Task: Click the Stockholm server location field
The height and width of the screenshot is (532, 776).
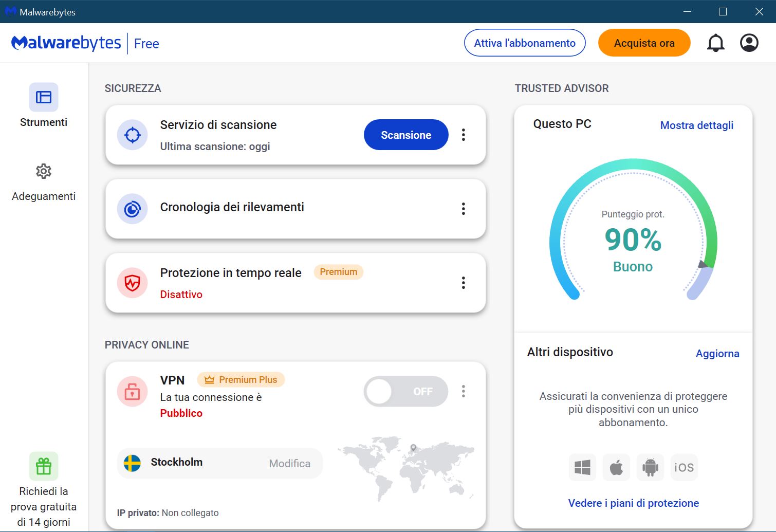Action: point(220,463)
